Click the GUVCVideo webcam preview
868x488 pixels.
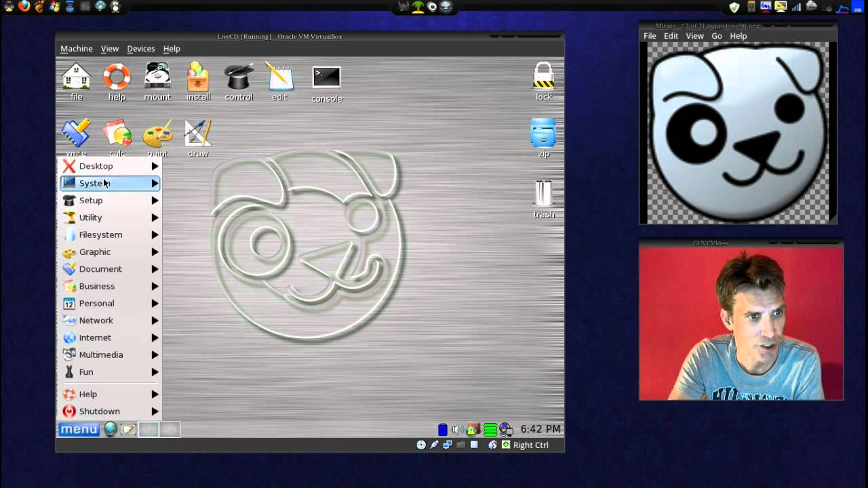pos(741,323)
